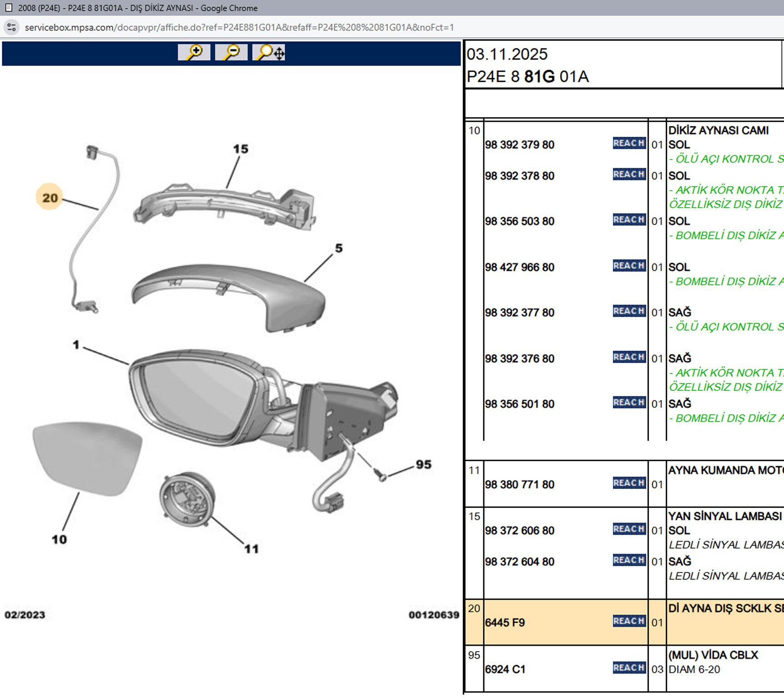
Task: Click REACH badge for part 98 372 606 80
Action: click(629, 529)
